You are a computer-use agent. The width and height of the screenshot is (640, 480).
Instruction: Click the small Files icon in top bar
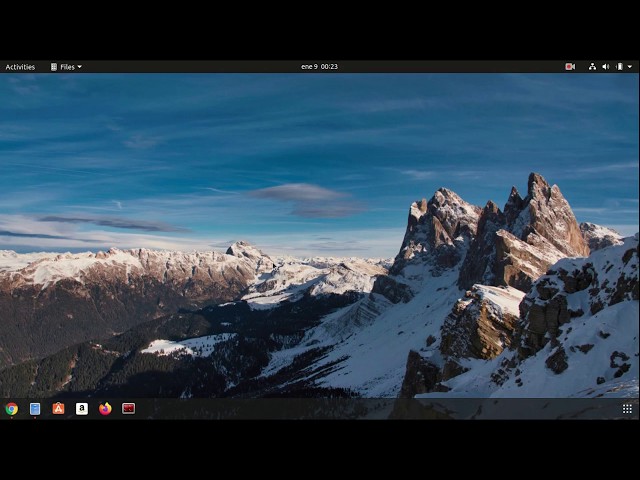click(53, 67)
